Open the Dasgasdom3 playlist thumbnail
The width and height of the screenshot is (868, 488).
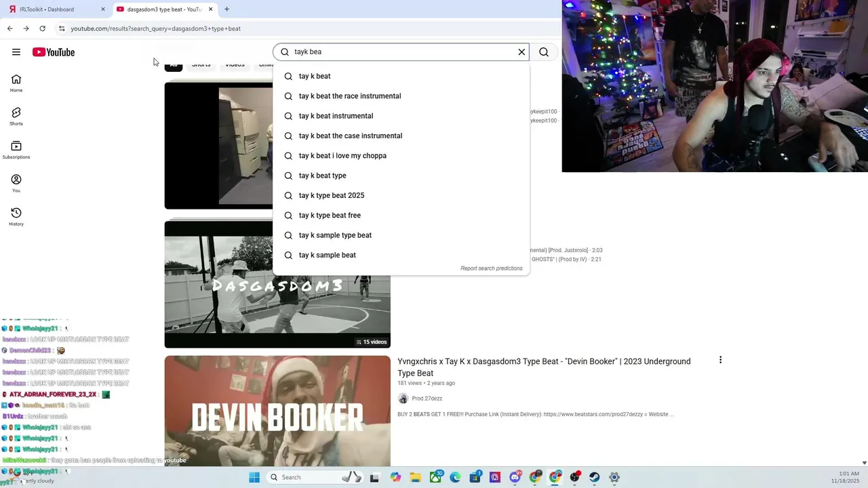tap(277, 285)
